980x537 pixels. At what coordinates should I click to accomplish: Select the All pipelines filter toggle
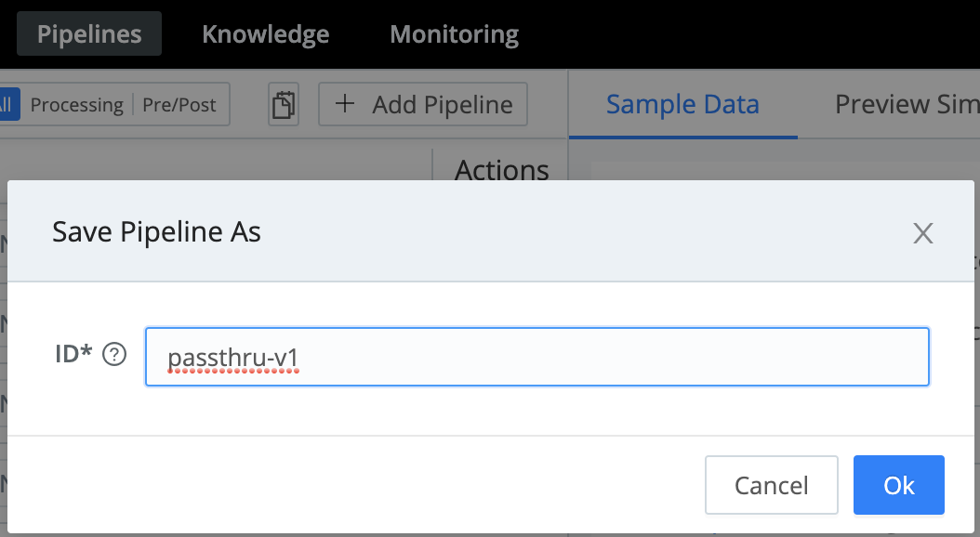click(6, 105)
